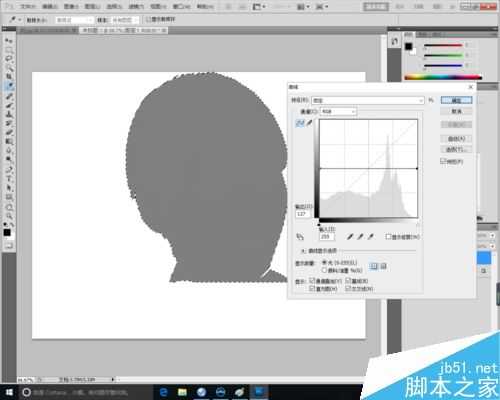Switch Curves grid to detailed 10% view
500x400 pixels.
pos(383,266)
